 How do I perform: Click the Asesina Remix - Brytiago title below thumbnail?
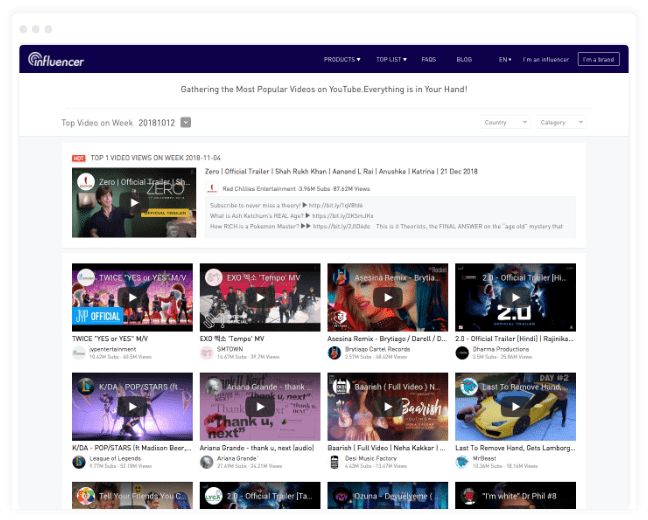[387, 339]
